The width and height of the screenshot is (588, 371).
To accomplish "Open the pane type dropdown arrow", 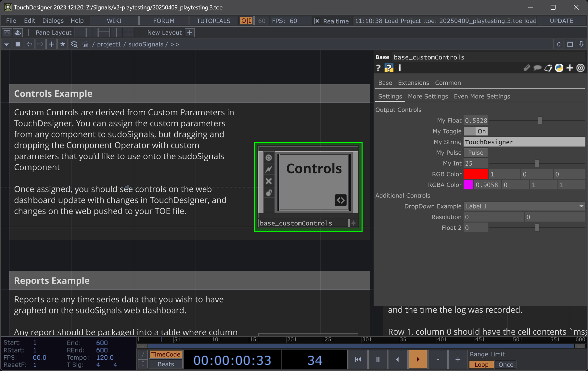I will tap(6, 44).
